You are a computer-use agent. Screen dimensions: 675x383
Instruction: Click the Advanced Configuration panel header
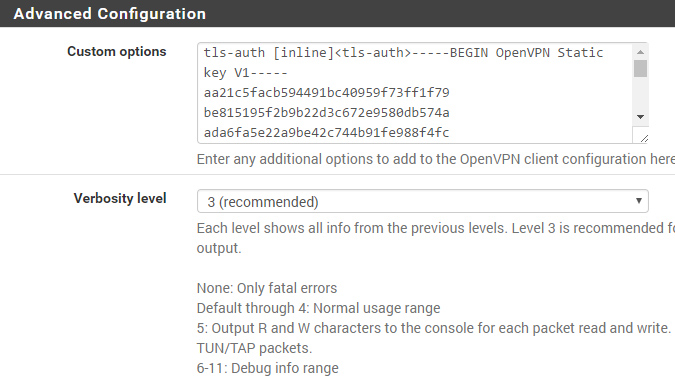338,13
